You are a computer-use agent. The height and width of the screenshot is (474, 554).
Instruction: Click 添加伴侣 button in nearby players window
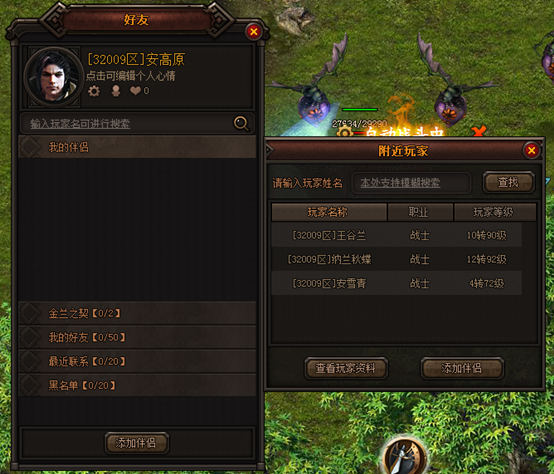pos(462,368)
